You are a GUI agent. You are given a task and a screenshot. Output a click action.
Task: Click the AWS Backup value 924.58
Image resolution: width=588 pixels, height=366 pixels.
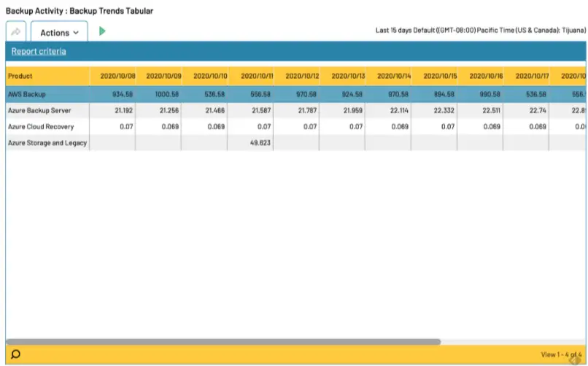coord(352,94)
